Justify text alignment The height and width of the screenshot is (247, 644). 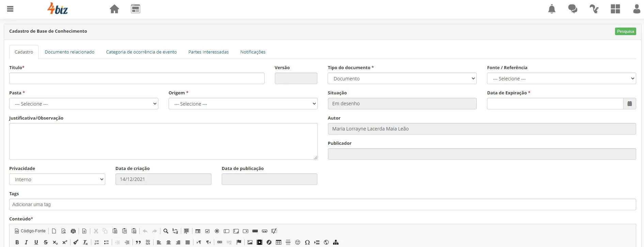tap(187, 242)
